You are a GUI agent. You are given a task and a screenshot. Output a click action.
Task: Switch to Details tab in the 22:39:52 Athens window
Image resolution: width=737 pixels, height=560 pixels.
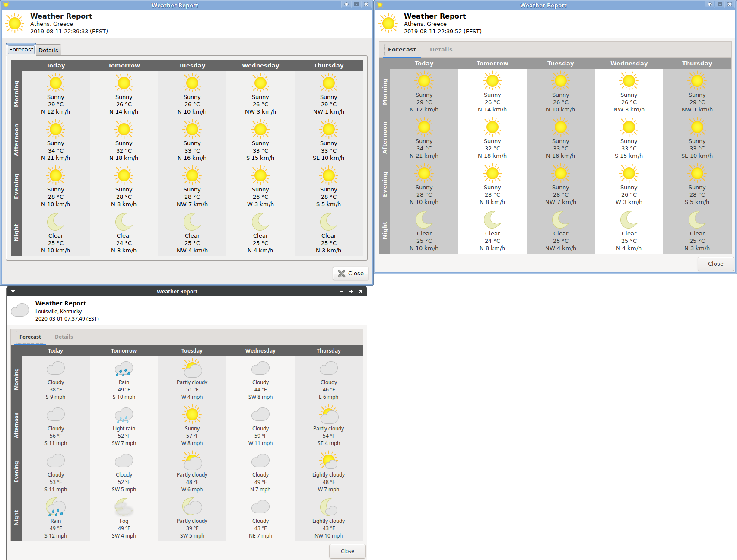[441, 50]
